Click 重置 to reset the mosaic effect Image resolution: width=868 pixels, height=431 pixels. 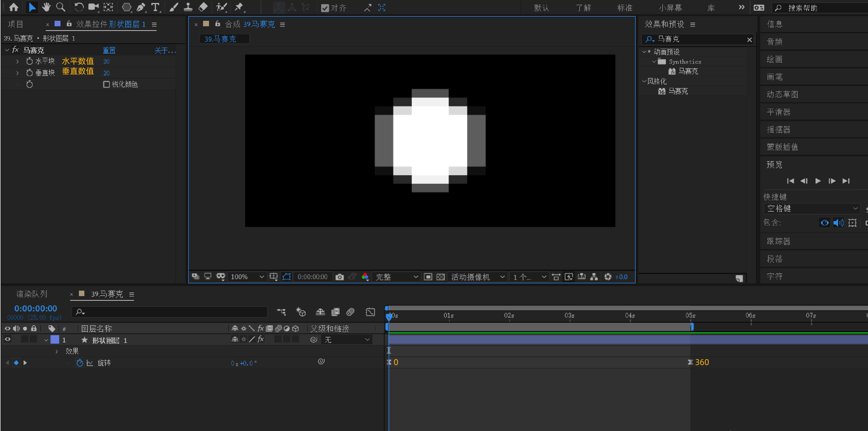click(x=109, y=50)
